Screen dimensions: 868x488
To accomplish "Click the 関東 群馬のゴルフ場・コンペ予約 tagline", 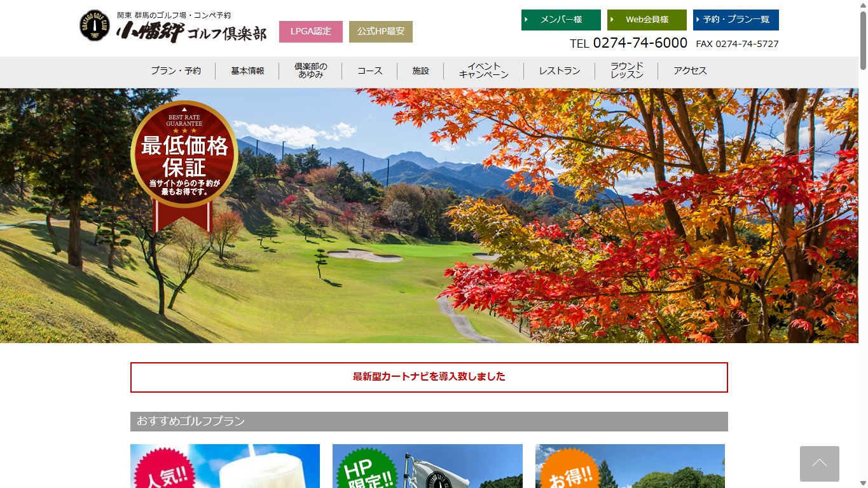I will [174, 15].
